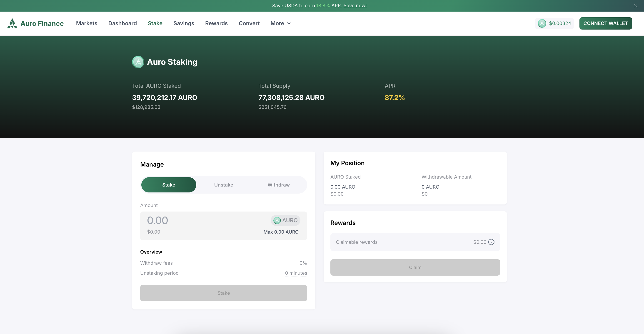Image resolution: width=644 pixels, height=334 pixels.
Task: Dismiss the promo banner with X icon
Action: (636, 5)
